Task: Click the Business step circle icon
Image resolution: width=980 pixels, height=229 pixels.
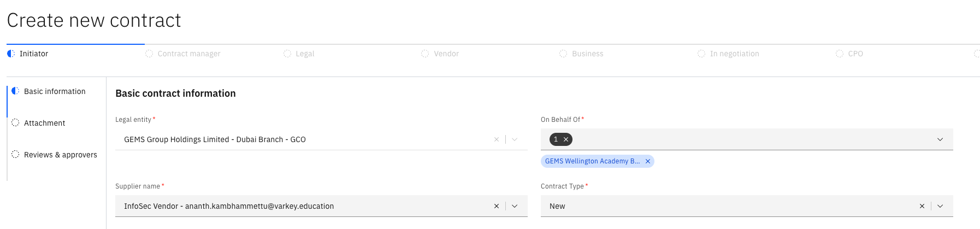Action: point(563,54)
